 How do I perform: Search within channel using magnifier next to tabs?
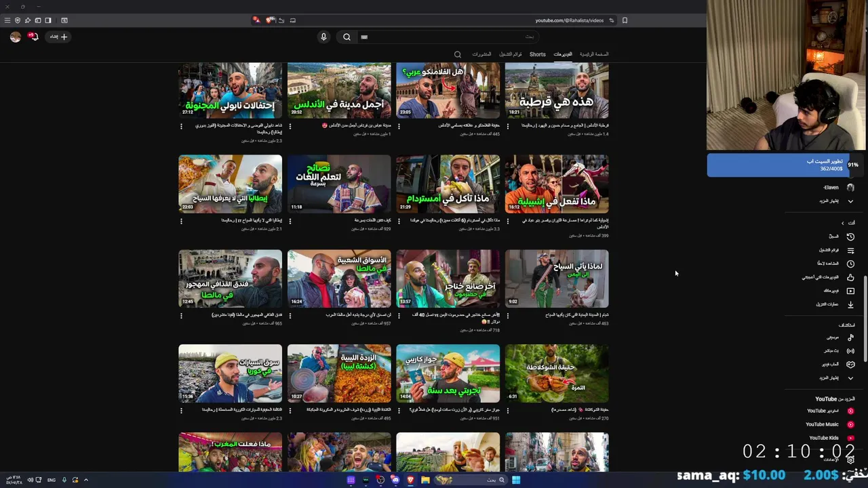pos(458,54)
